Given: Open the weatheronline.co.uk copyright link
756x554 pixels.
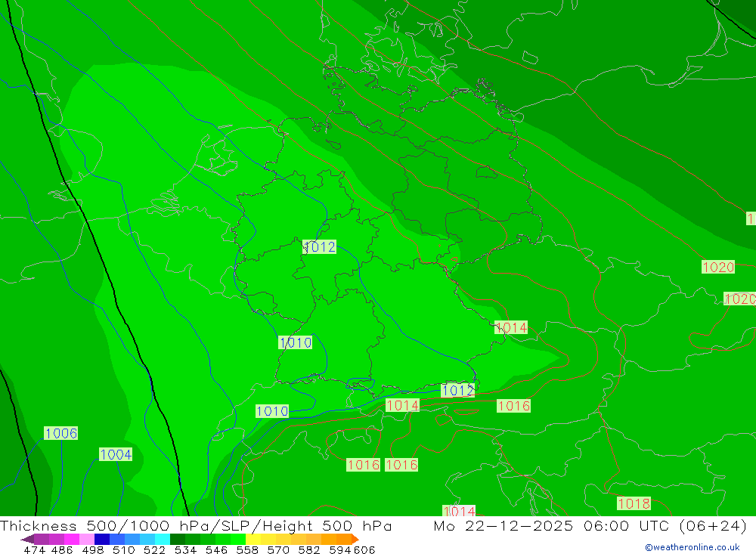Looking at the screenshot, I should point(692,547).
